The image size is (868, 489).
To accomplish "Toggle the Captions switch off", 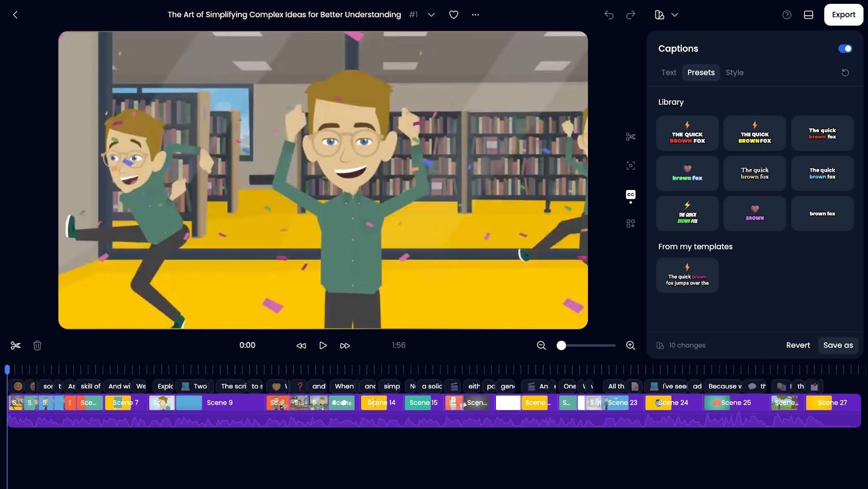I will coord(845,49).
